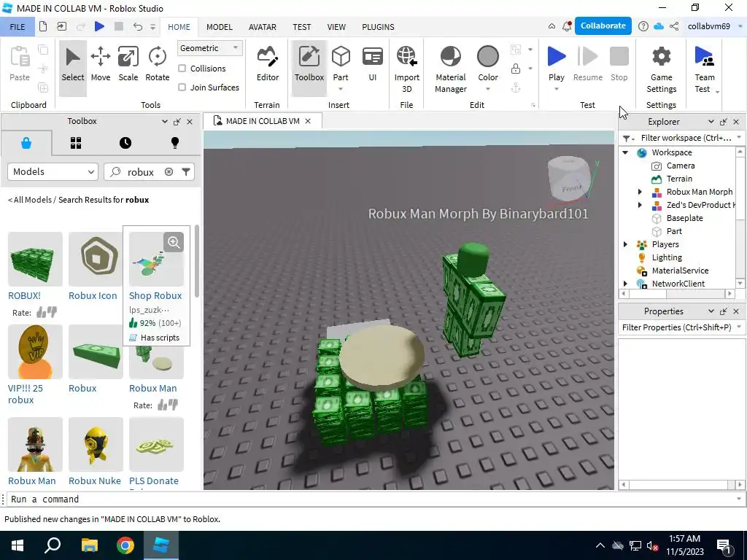This screenshot has height=560, width=747.
Task: Expand the Robux Man Morph node
Action: pyautogui.click(x=640, y=192)
